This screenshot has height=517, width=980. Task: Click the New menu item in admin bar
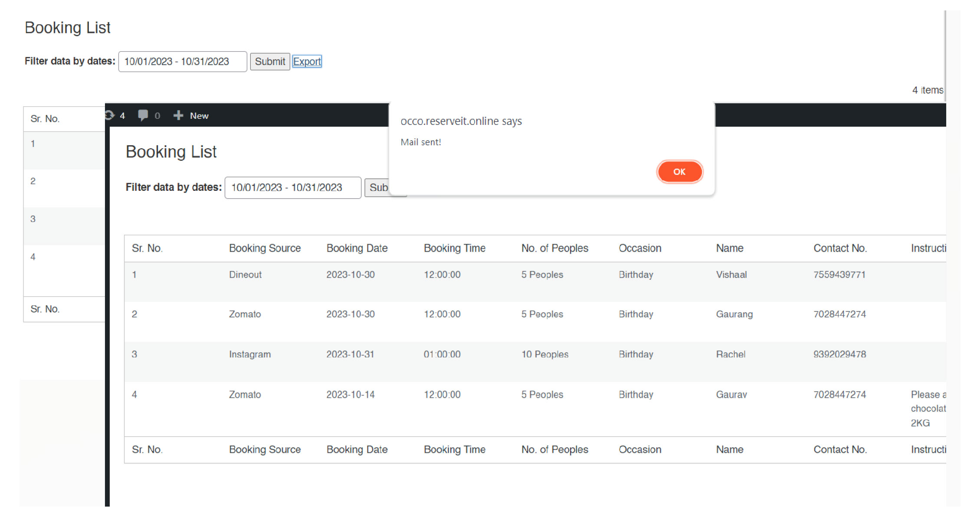coord(199,116)
